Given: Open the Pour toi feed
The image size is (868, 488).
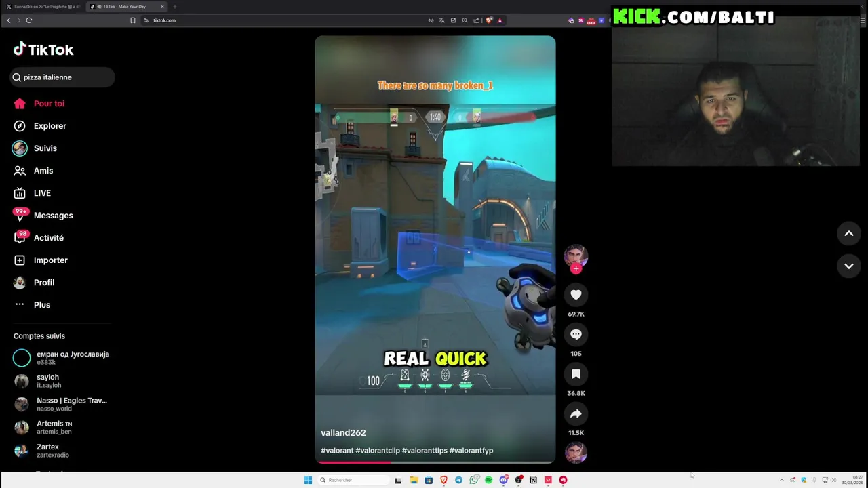Looking at the screenshot, I should [39, 104].
